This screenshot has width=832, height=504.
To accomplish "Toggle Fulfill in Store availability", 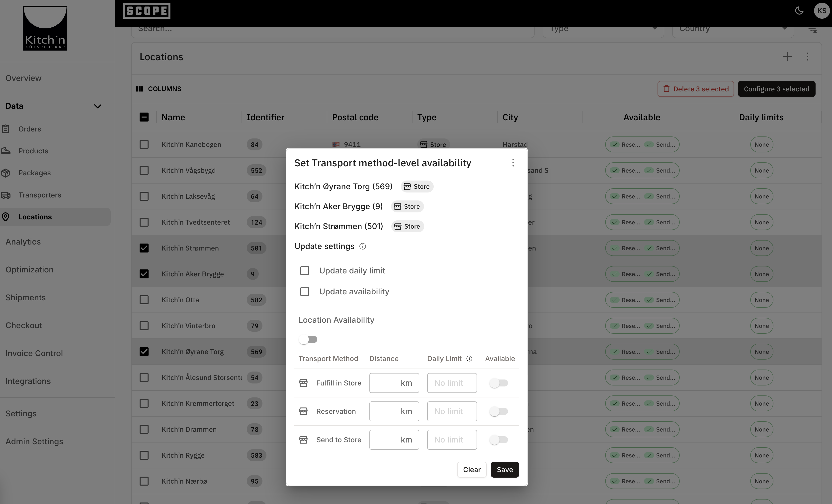I will coord(499,383).
